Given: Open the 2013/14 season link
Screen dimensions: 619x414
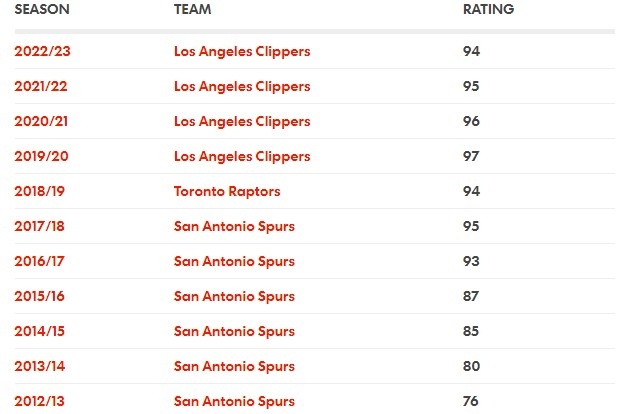Looking at the screenshot, I should 39,366.
